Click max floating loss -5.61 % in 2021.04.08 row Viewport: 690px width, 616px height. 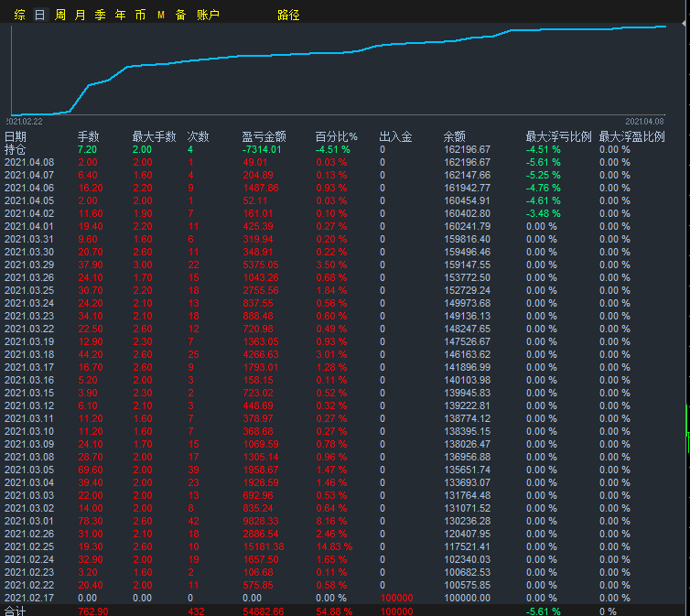[x=543, y=162]
